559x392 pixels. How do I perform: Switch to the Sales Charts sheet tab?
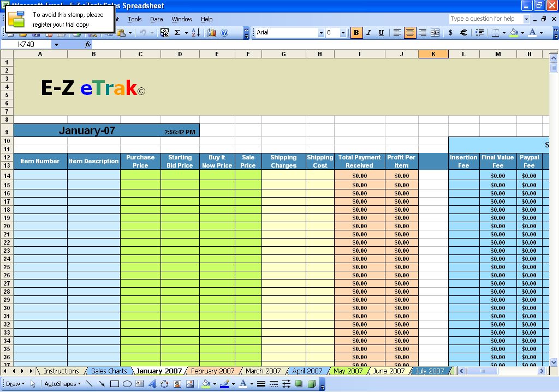(x=109, y=371)
